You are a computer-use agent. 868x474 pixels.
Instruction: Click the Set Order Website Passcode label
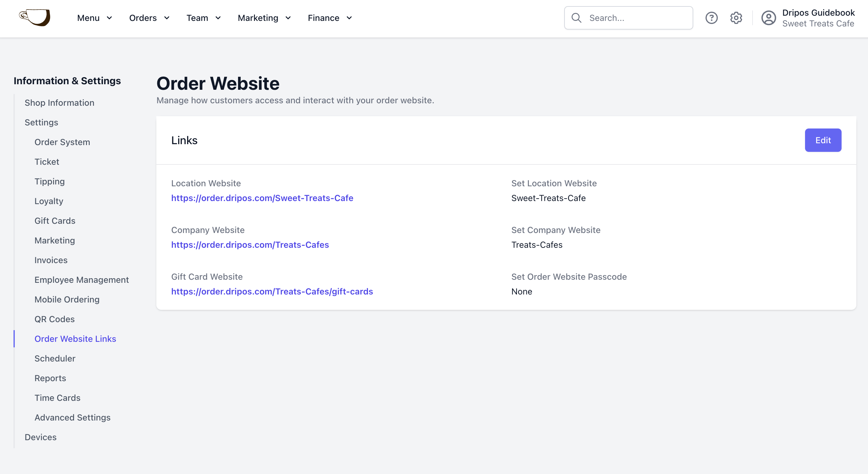(569, 277)
